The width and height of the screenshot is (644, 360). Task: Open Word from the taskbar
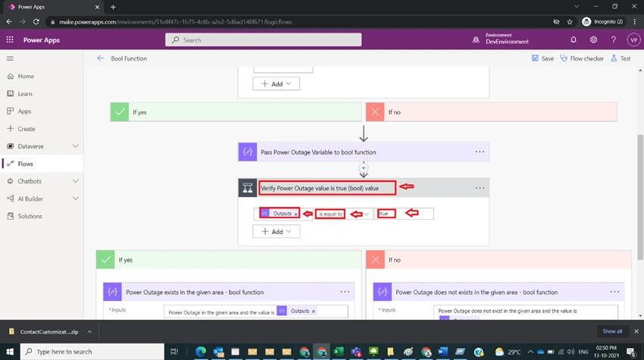[442, 352]
